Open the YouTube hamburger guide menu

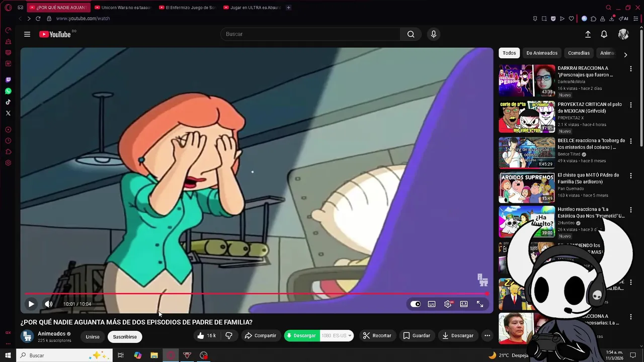(27, 34)
